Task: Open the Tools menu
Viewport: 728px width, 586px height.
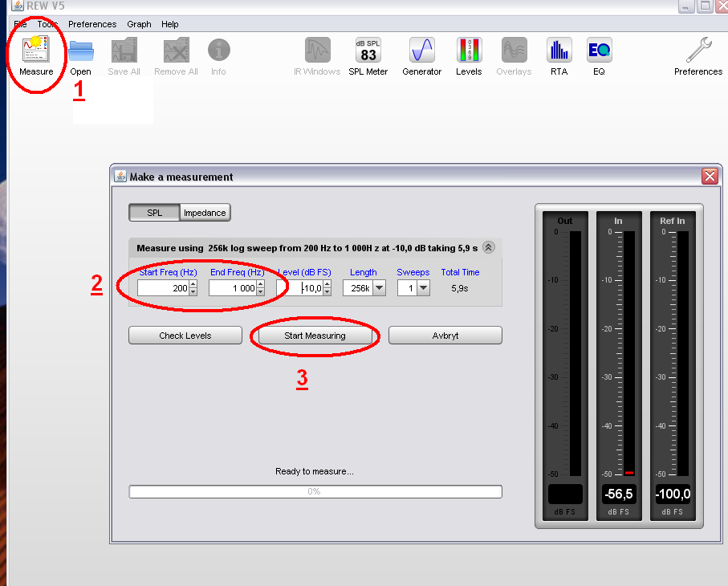Action: point(47,24)
